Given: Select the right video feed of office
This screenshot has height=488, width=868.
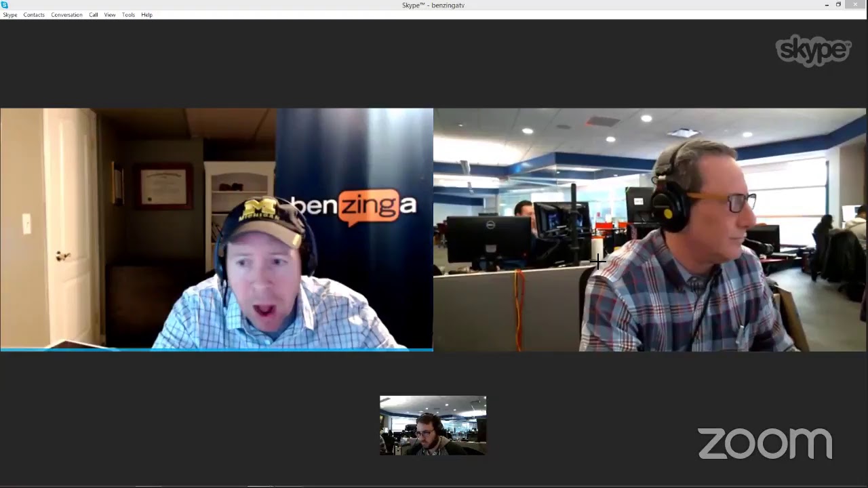Looking at the screenshot, I should coord(650,230).
